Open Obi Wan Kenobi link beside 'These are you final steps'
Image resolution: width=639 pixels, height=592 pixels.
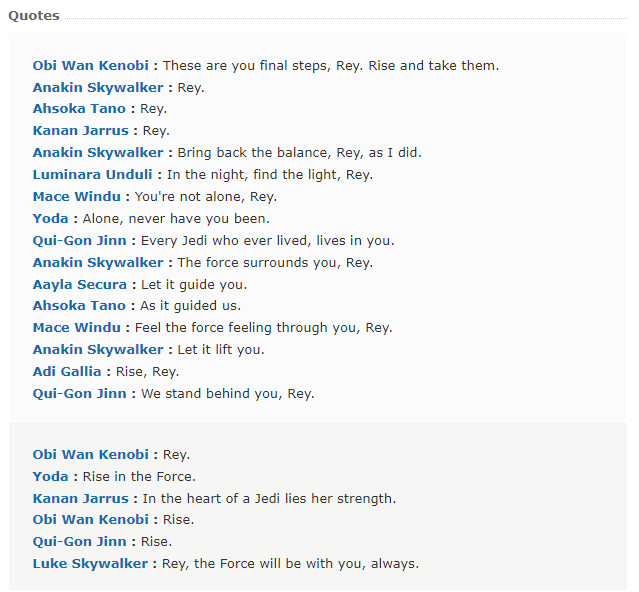tap(90, 66)
